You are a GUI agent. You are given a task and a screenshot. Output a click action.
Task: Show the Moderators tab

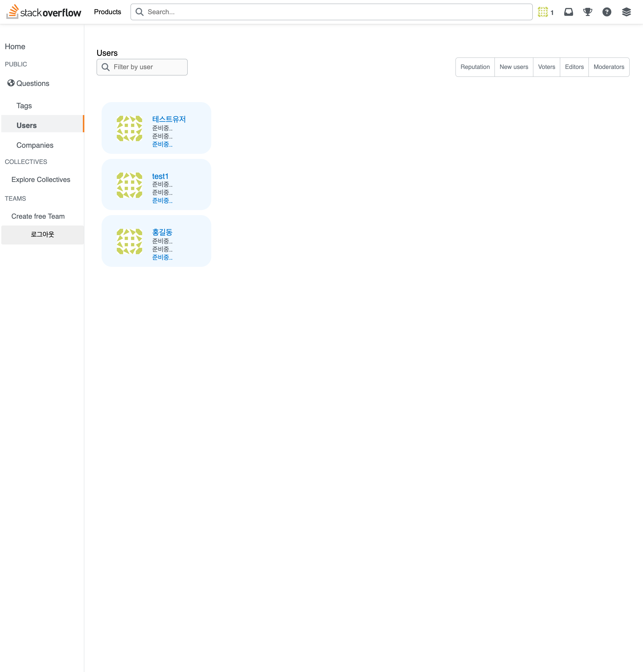click(609, 67)
